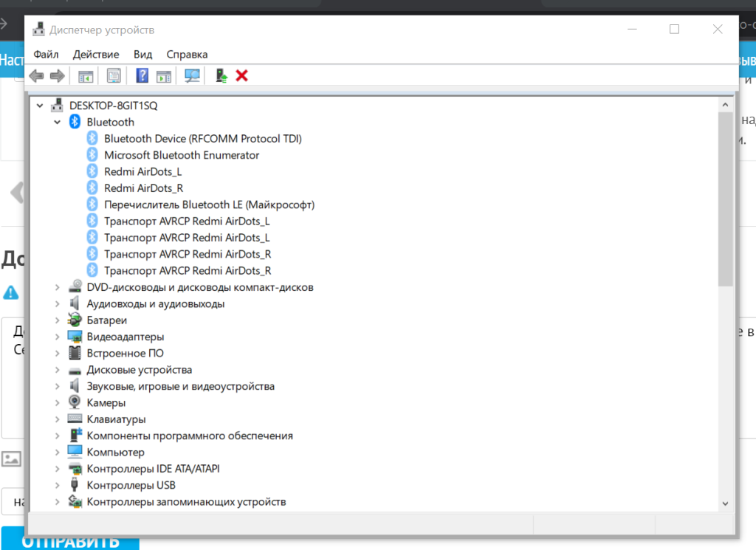Open the Файл menu
756x550 pixels.
tap(46, 54)
